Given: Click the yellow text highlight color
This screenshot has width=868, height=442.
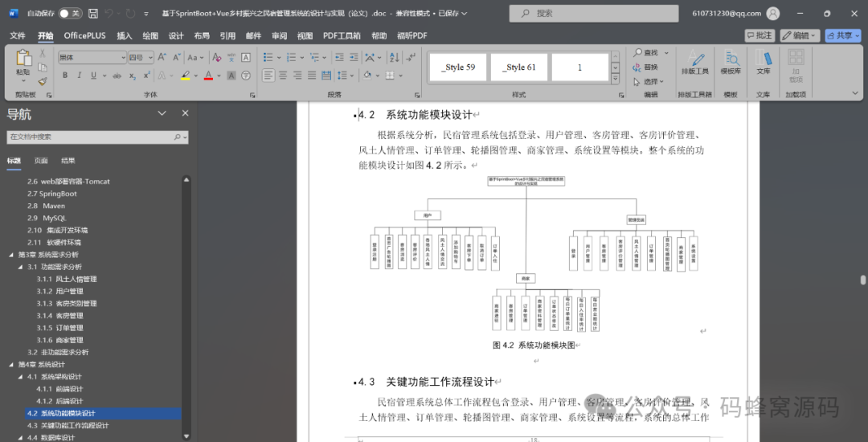Looking at the screenshot, I should (x=186, y=76).
